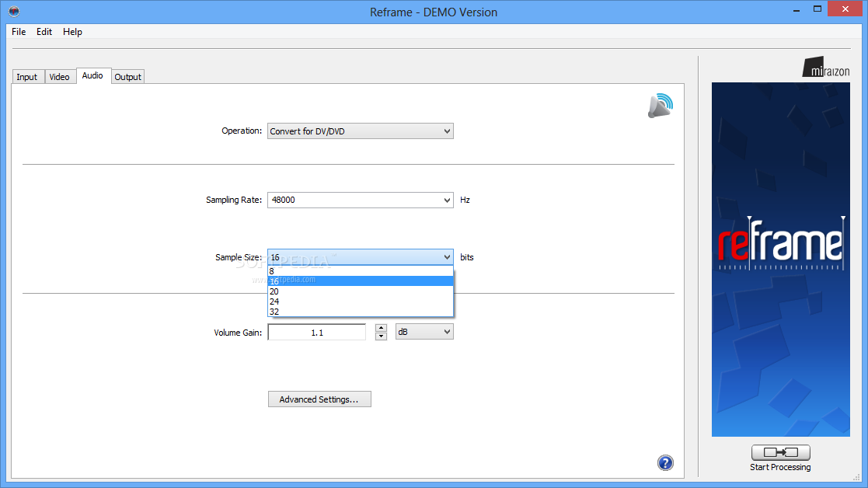Click the Sample Size label
This screenshot has width=868, height=488.
239,257
